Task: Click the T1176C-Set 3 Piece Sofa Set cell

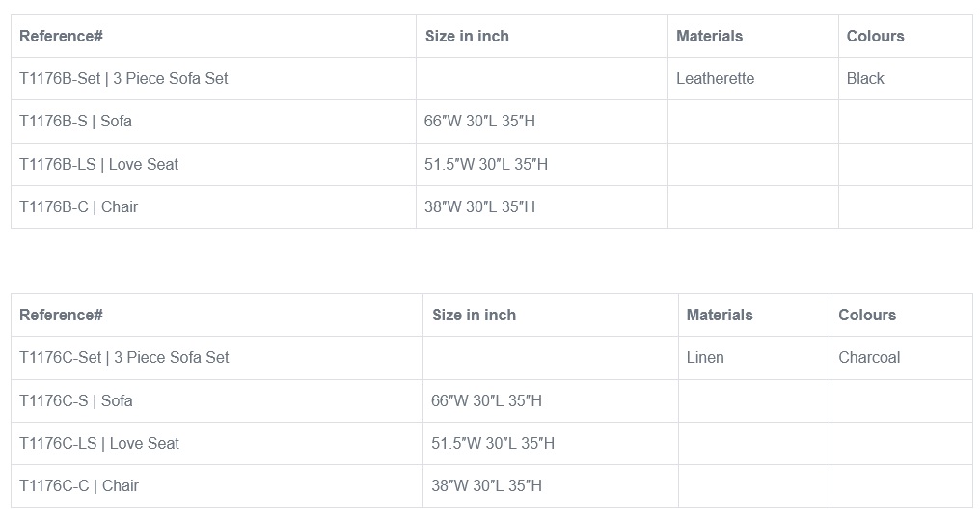Action: click(124, 358)
